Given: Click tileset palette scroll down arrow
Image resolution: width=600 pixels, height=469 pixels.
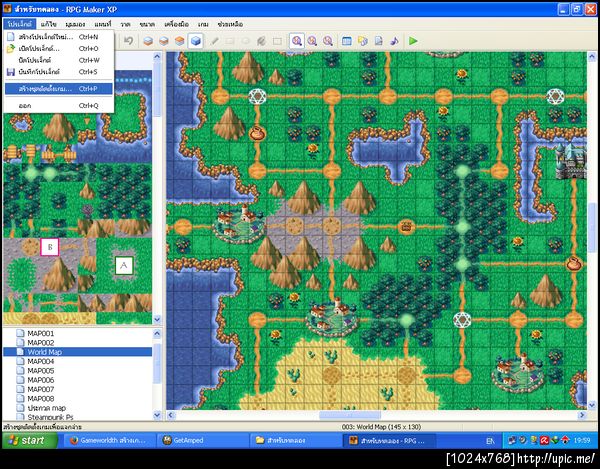Looking at the screenshot, I should 157,319.
